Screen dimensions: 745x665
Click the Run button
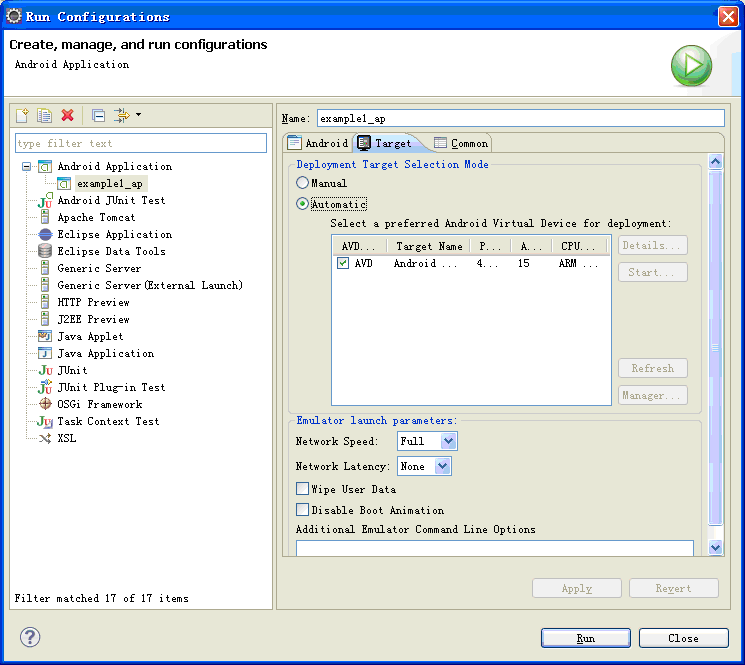pyautogui.click(x=586, y=638)
